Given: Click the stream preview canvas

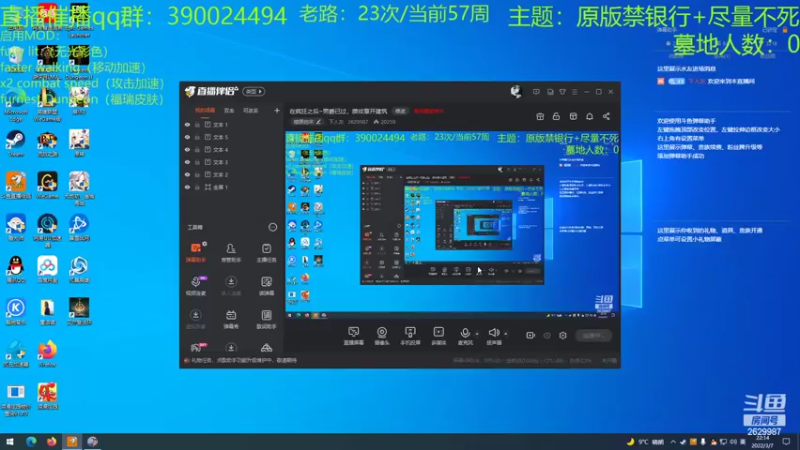Looking at the screenshot, I should (452, 224).
